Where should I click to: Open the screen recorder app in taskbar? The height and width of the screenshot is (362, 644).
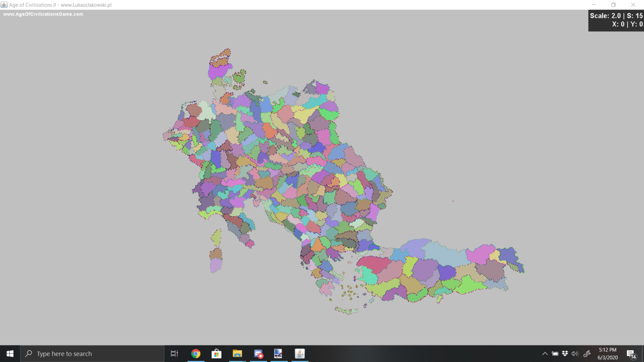tap(258, 353)
